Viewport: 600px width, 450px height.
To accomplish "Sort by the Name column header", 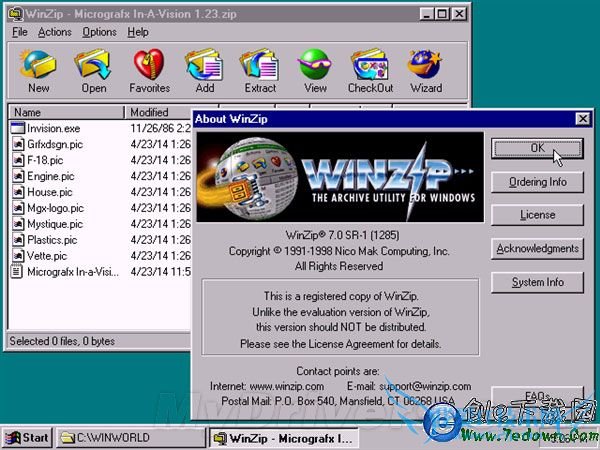I will (67, 112).
